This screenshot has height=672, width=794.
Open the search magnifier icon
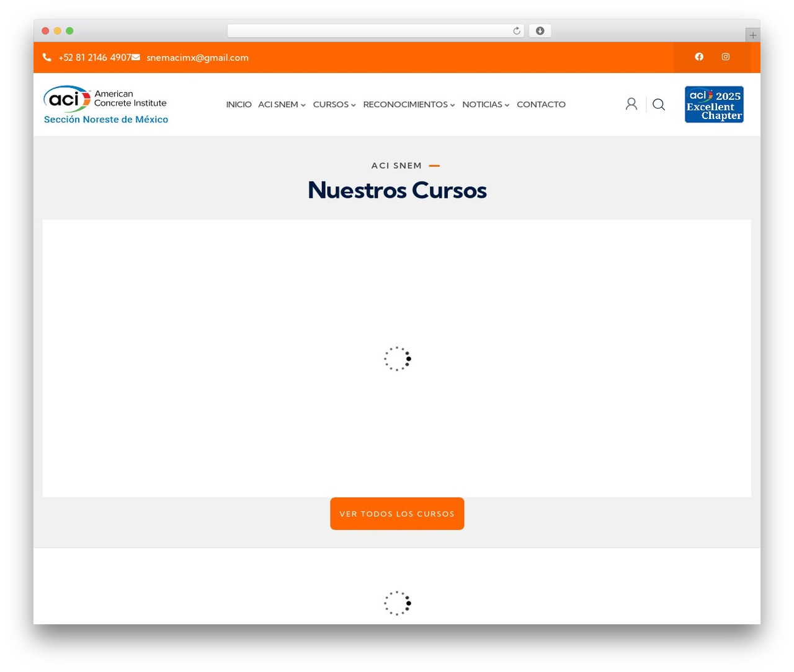coord(659,105)
